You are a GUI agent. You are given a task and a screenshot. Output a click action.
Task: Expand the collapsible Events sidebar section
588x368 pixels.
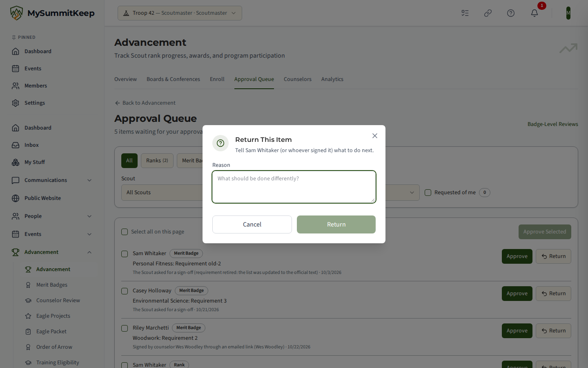pos(52,234)
